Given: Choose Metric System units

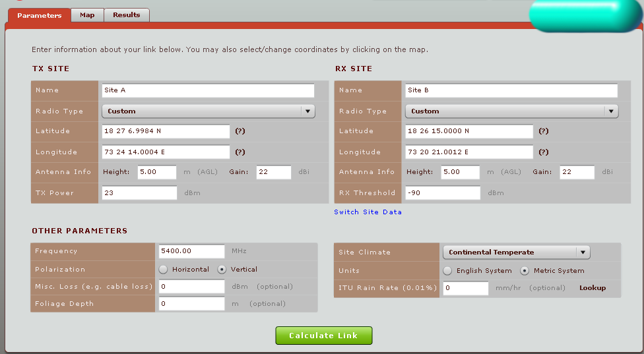Looking at the screenshot, I should (525, 271).
